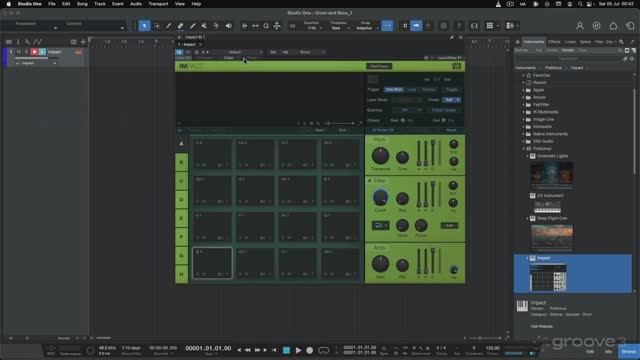
Task: Click the Pad Focus button
Action: pyautogui.click(x=379, y=66)
